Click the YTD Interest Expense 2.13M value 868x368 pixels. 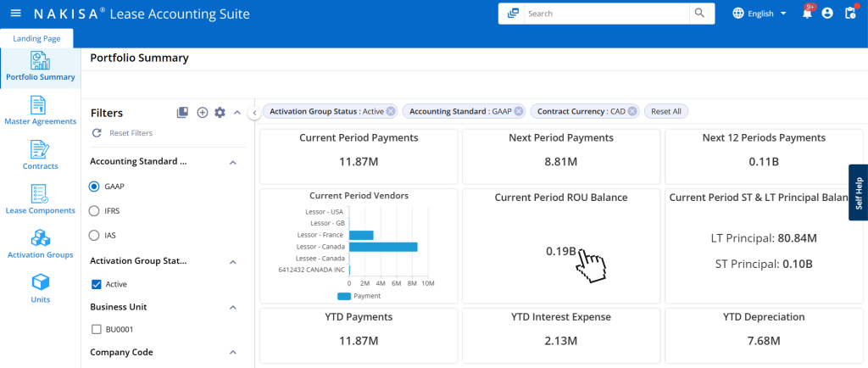point(561,342)
